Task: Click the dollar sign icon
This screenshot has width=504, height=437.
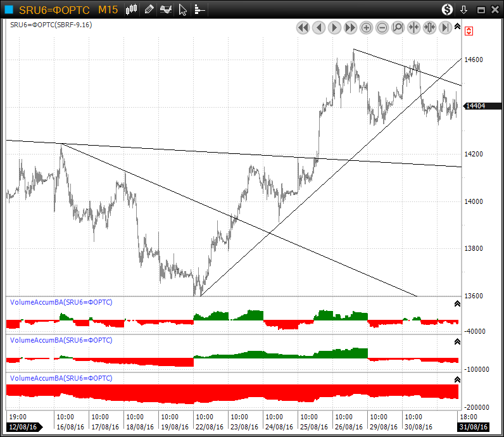Action: (448, 9)
